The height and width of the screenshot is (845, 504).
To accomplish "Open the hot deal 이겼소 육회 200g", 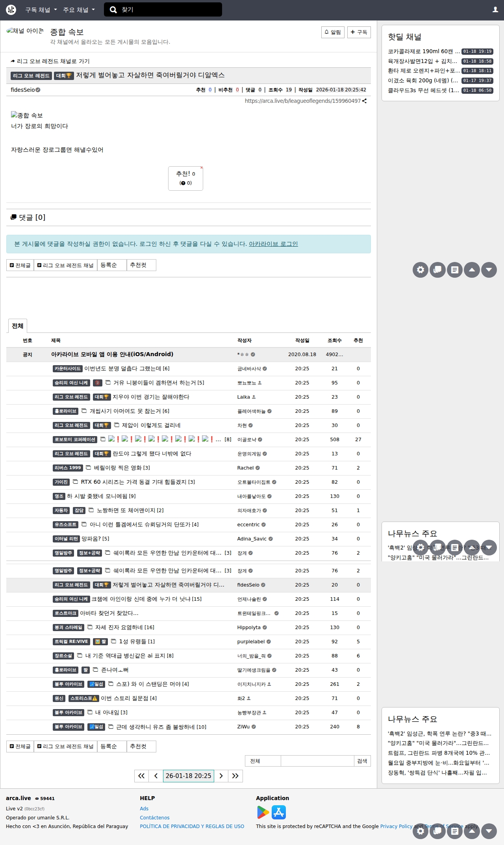I will coord(423,80).
